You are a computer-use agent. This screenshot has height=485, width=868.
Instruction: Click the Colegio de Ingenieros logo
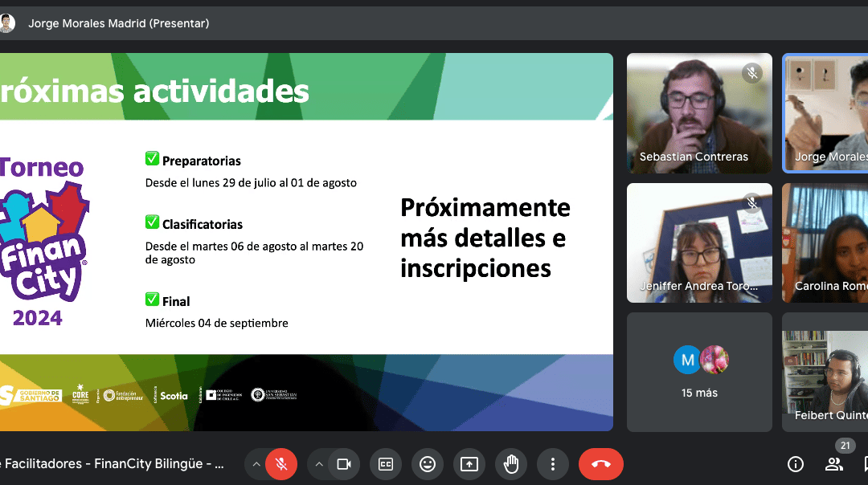click(x=223, y=395)
